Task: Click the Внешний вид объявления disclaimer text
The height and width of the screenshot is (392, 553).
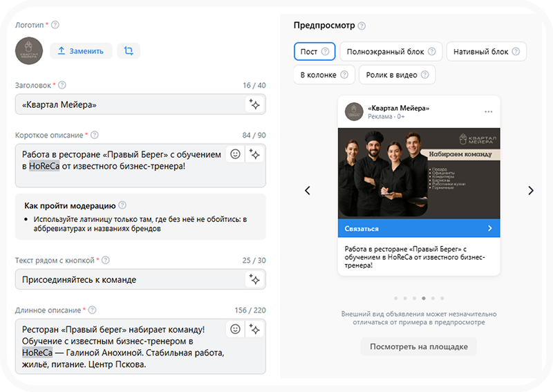Action: tap(419, 318)
